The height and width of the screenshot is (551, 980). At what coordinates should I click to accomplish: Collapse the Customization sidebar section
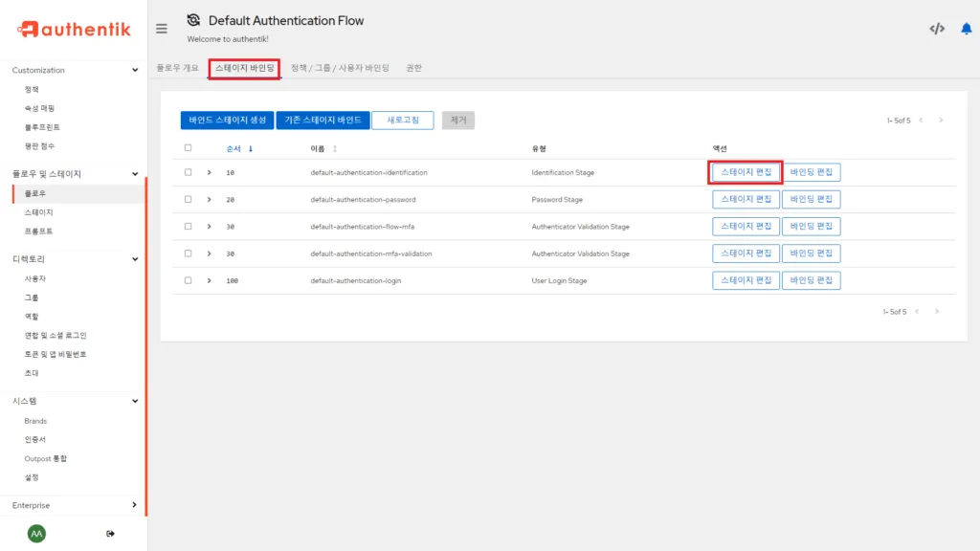coord(134,70)
